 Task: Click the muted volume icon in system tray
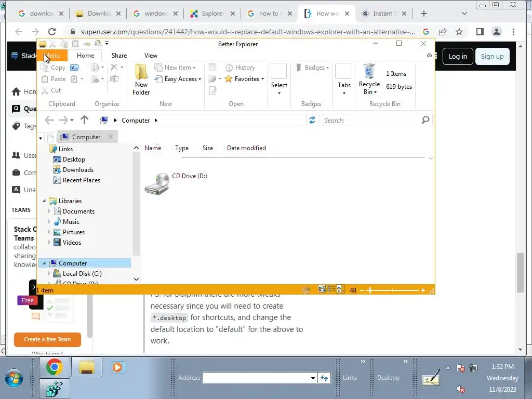(x=461, y=389)
